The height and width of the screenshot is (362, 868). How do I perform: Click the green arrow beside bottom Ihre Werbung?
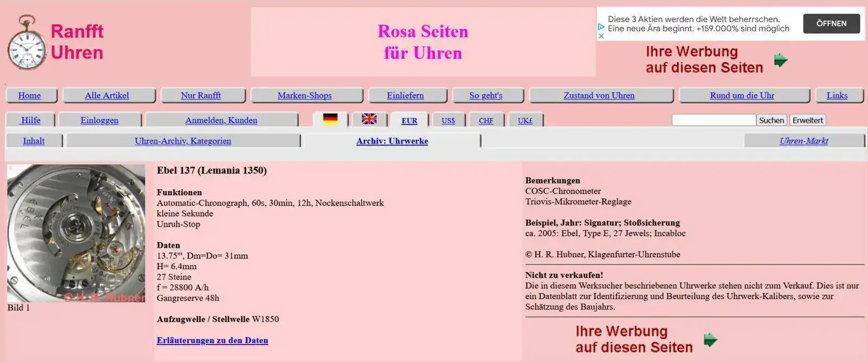(710, 340)
